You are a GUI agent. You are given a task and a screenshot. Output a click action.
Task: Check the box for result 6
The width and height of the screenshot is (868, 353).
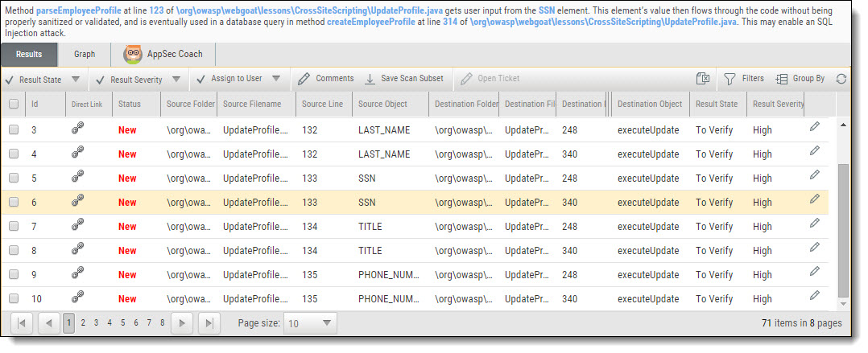[x=14, y=202]
